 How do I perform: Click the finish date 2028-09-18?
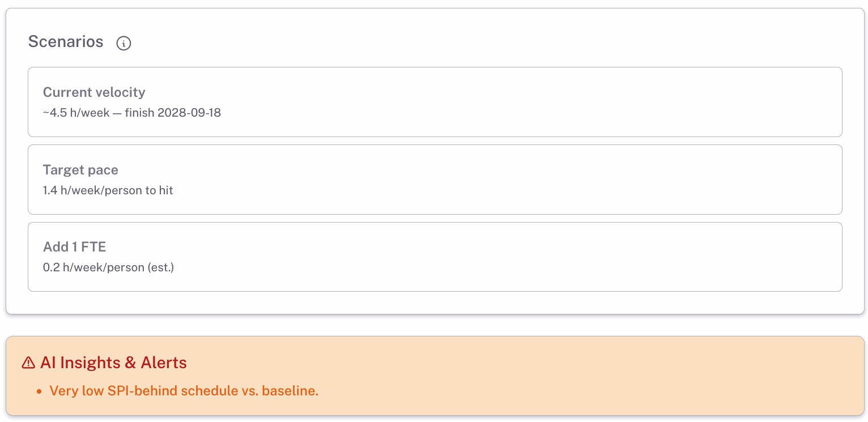[x=189, y=113]
